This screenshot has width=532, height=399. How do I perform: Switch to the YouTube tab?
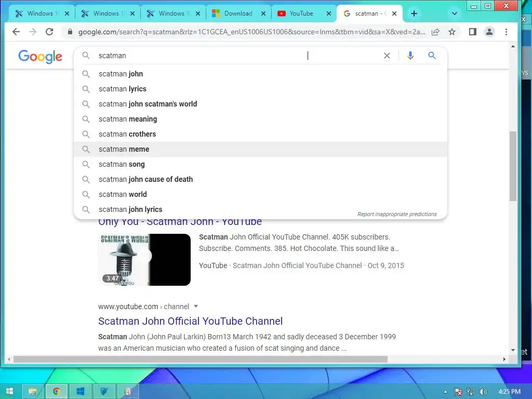tap(303, 14)
